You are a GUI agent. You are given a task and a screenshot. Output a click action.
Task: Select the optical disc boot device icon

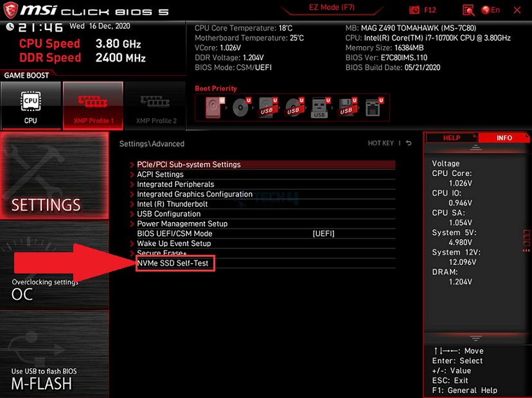pos(241,107)
